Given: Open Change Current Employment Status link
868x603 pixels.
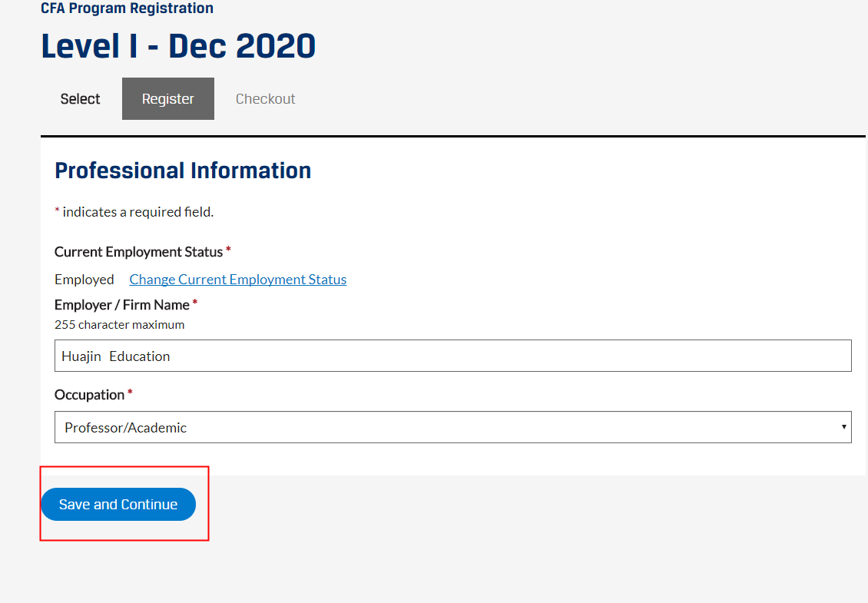Looking at the screenshot, I should coord(238,280).
